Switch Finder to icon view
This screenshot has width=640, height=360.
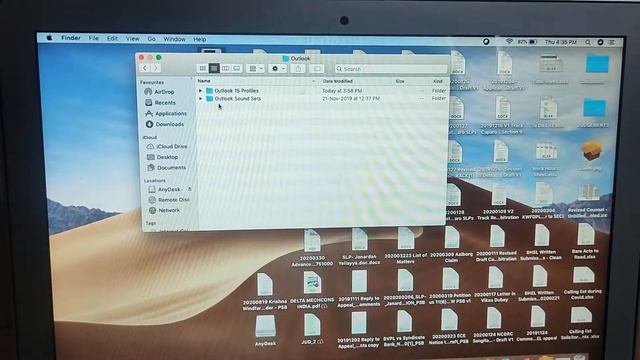203,68
